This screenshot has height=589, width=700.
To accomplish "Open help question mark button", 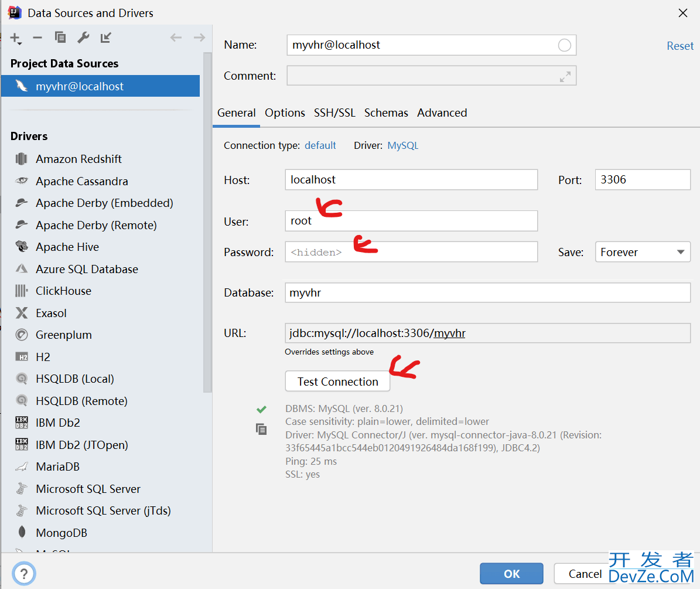I will (24, 574).
